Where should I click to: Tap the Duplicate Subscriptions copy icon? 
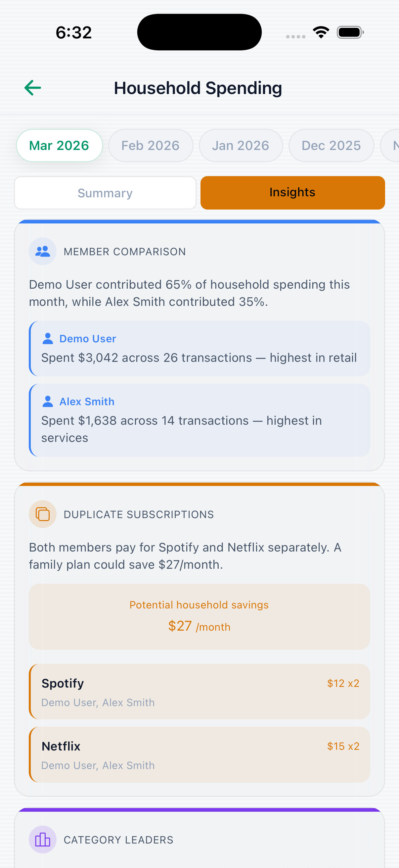click(43, 514)
